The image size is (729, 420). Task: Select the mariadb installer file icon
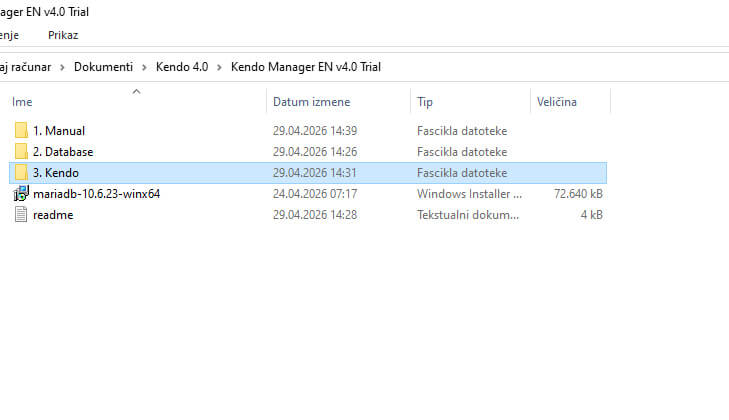coord(21,193)
